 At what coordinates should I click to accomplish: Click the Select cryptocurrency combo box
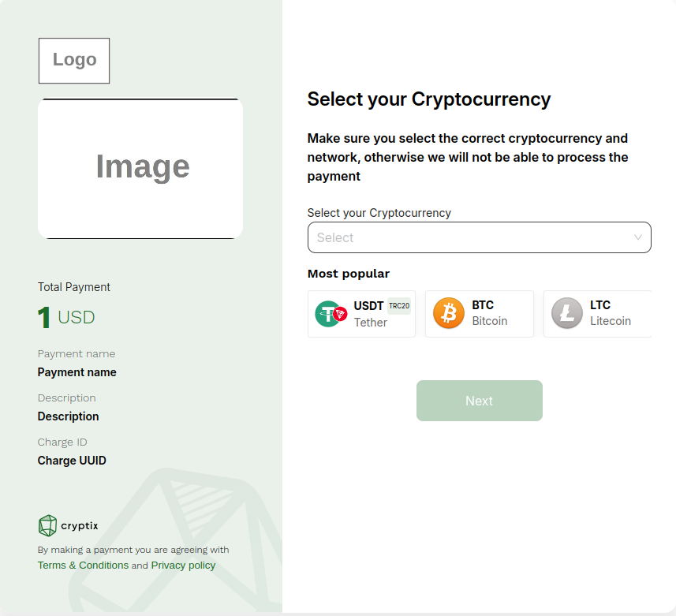[x=479, y=237]
